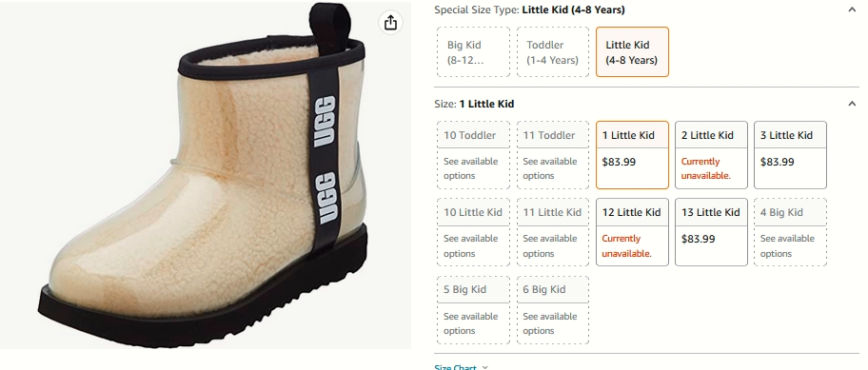The width and height of the screenshot is (868, 370).
Task: Select the 10 Toddler size option
Action: (x=473, y=155)
